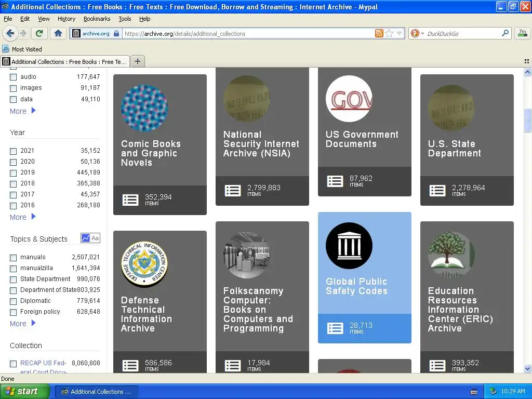The width and height of the screenshot is (532, 399).
Task: Check the data media type filter
Action: [13, 99]
